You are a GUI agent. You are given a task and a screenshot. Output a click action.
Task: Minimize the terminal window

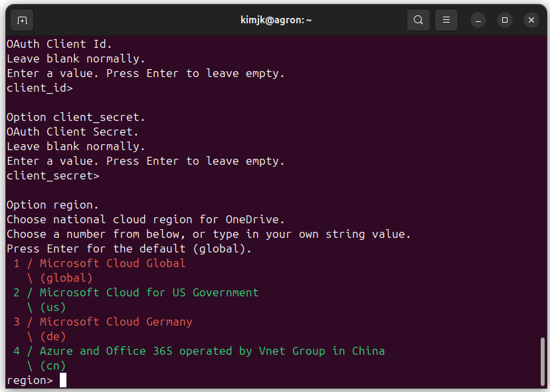(478, 20)
